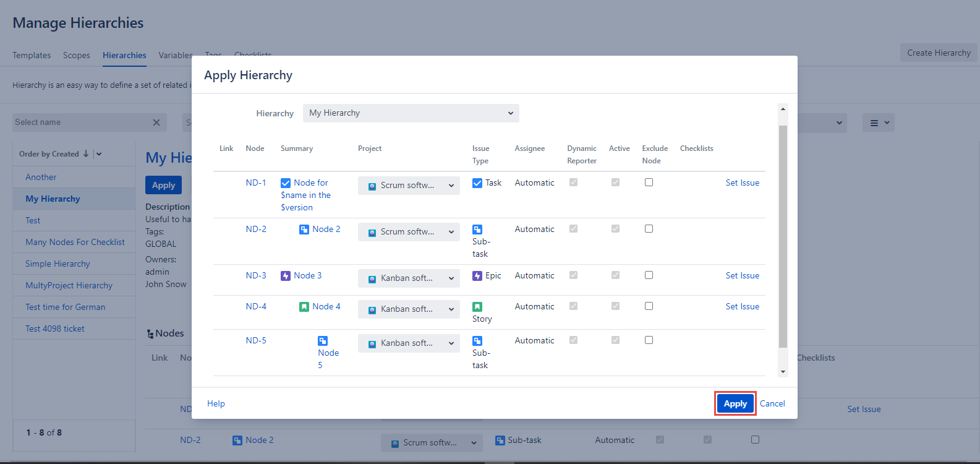Click the Story issue type icon in ND-4 row
The image size is (980, 464).
click(x=477, y=307)
